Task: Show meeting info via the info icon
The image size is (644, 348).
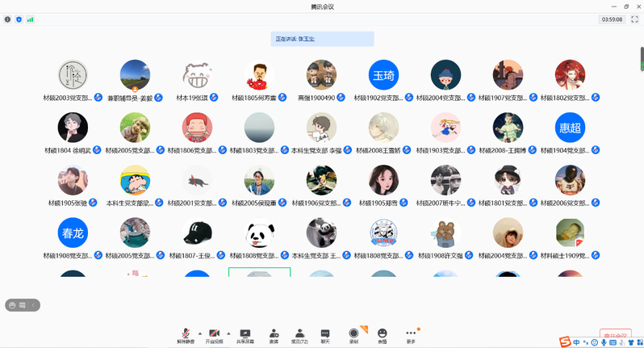Action: [8, 19]
